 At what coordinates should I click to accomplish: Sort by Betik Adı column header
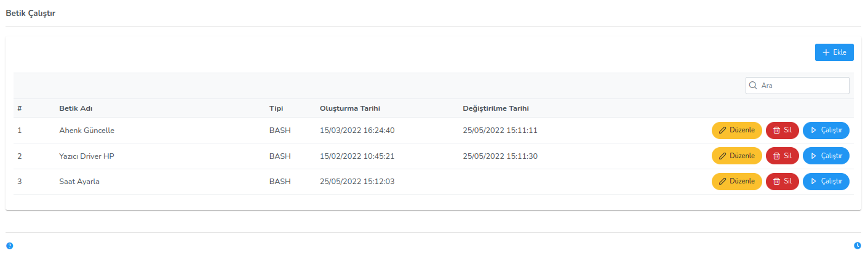(x=76, y=109)
